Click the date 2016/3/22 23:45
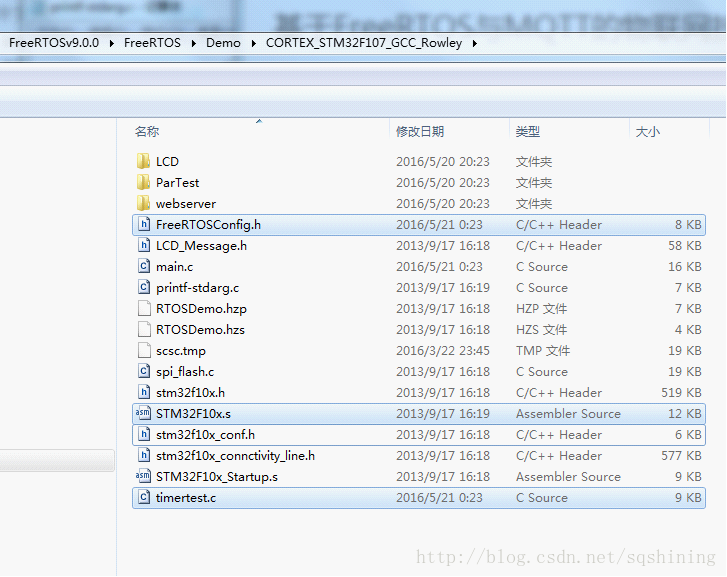The height and width of the screenshot is (577, 727). pos(443,350)
